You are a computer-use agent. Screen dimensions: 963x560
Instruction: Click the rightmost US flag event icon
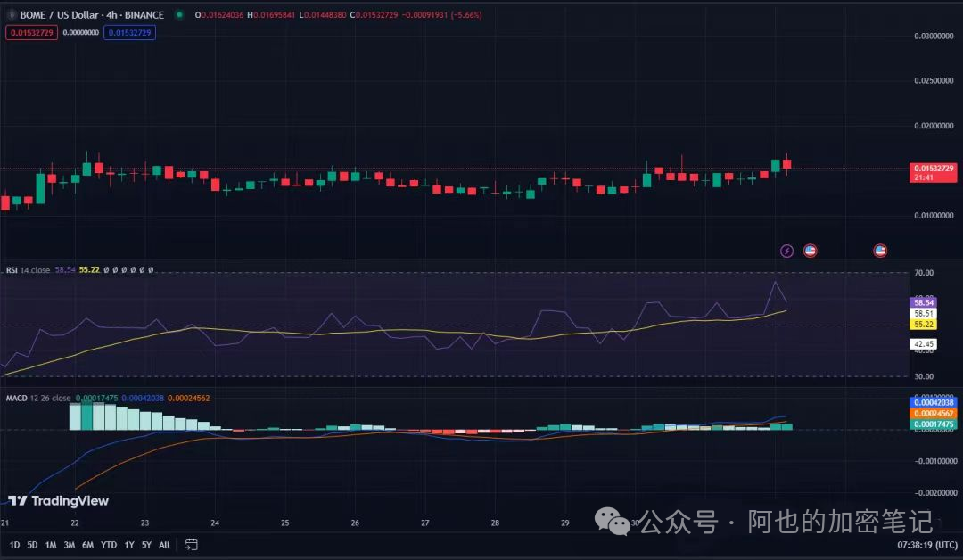[x=880, y=251]
